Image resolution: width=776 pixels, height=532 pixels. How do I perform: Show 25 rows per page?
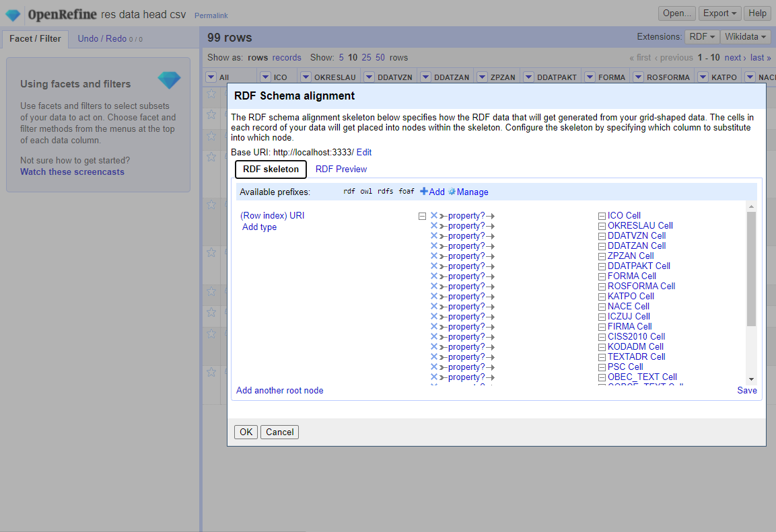366,57
